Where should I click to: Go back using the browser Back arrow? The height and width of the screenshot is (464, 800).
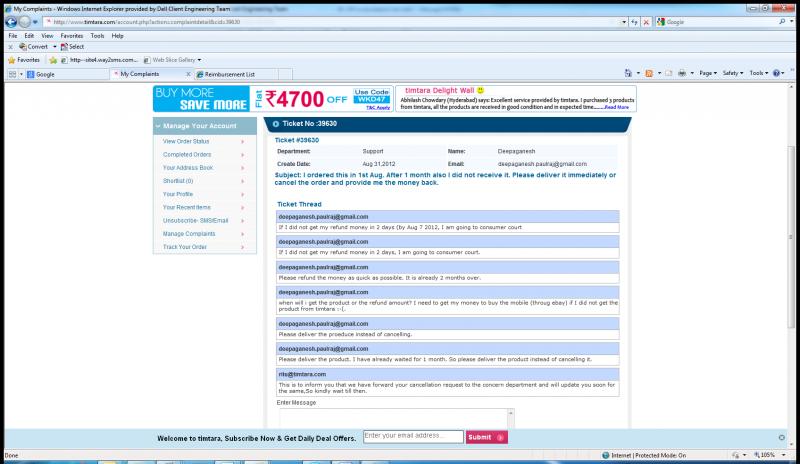[11, 22]
